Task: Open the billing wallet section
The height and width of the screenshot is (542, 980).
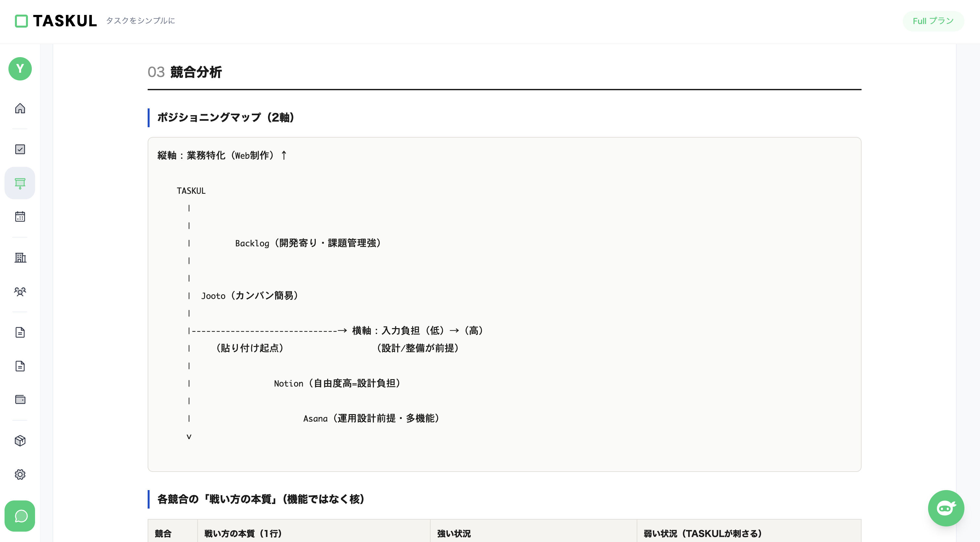Action: pos(20,400)
